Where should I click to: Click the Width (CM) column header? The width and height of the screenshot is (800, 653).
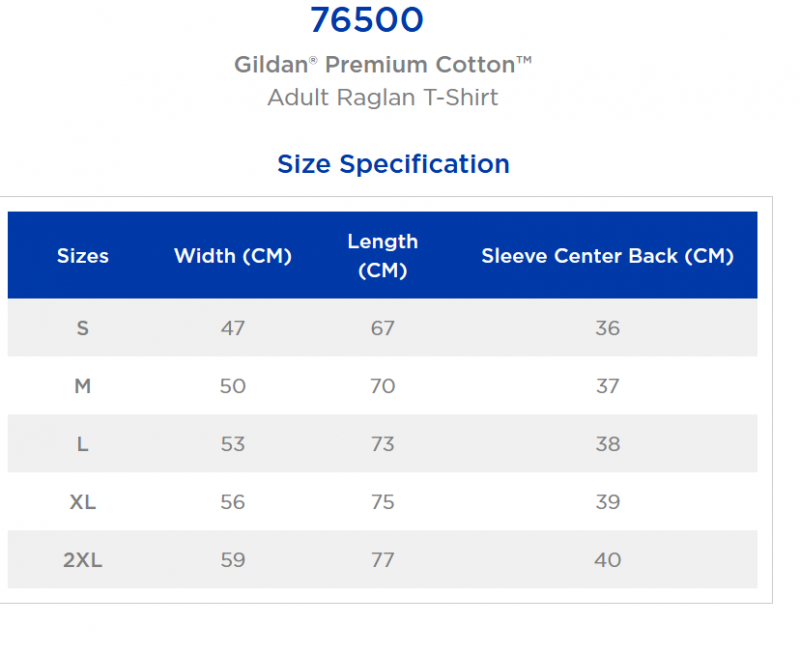click(233, 256)
